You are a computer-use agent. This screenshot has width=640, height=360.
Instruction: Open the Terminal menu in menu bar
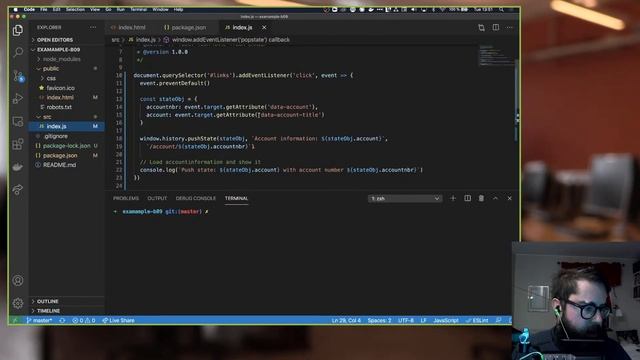(x=139, y=9)
